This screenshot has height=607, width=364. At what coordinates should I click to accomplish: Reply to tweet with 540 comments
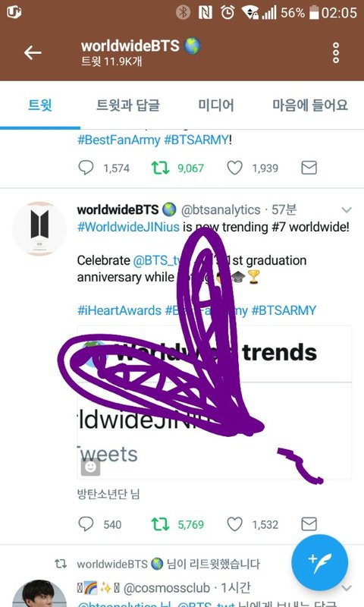click(x=86, y=524)
